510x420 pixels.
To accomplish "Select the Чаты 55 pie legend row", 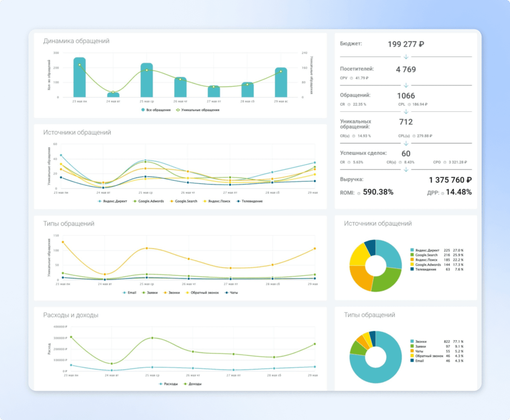I will [x=437, y=351].
